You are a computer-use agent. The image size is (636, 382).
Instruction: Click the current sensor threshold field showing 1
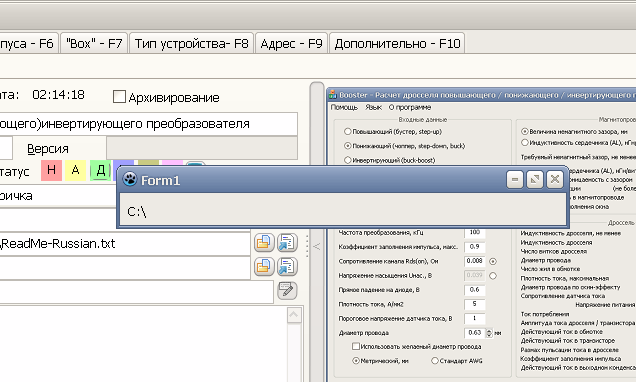(x=475, y=318)
